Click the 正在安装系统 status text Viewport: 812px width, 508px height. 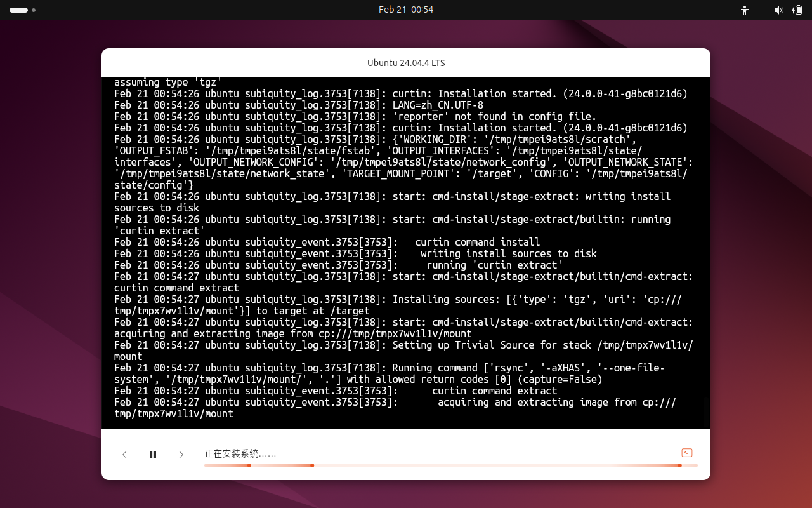point(240,453)
